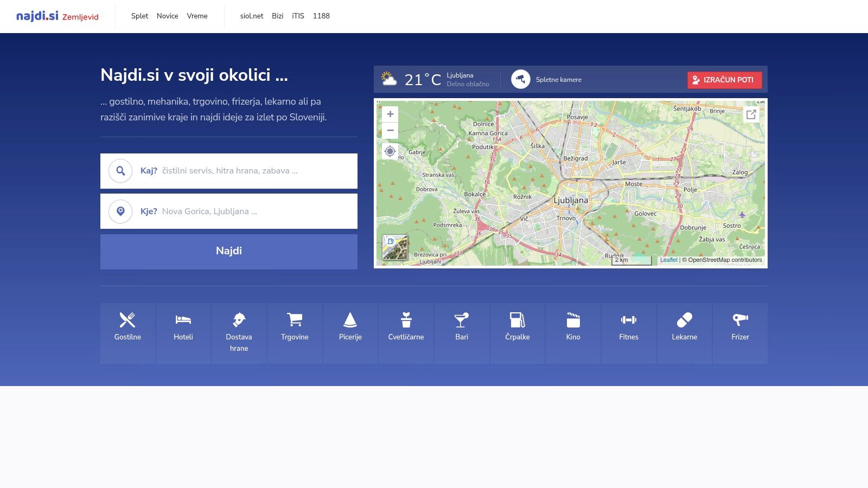Open the Kino clapperboard category
The height and width of the screenshot is (488, 868).
click(x=573, y=333)
